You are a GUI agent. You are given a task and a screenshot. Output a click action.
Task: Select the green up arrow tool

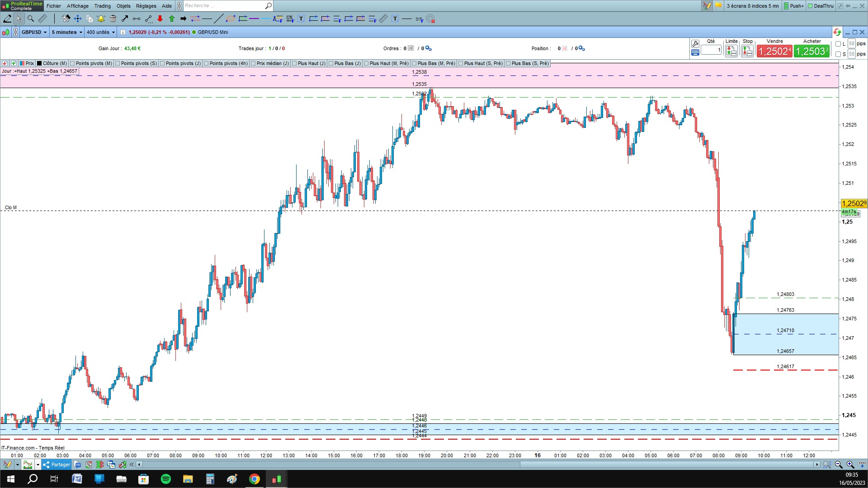coord(172,19)
